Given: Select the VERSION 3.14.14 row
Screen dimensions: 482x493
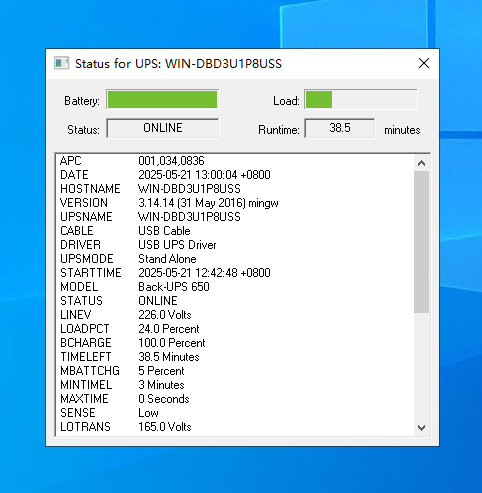Looking at the screenshot, I should tap(235, 203).
